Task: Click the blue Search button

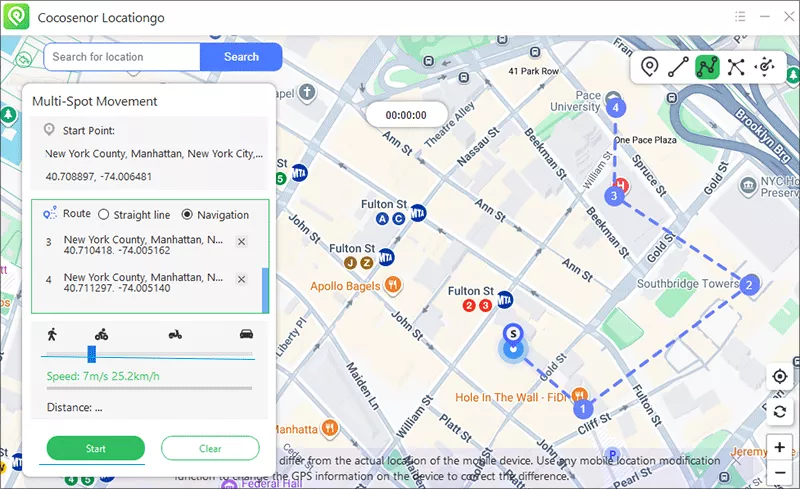Action: (x=241, y=57)
